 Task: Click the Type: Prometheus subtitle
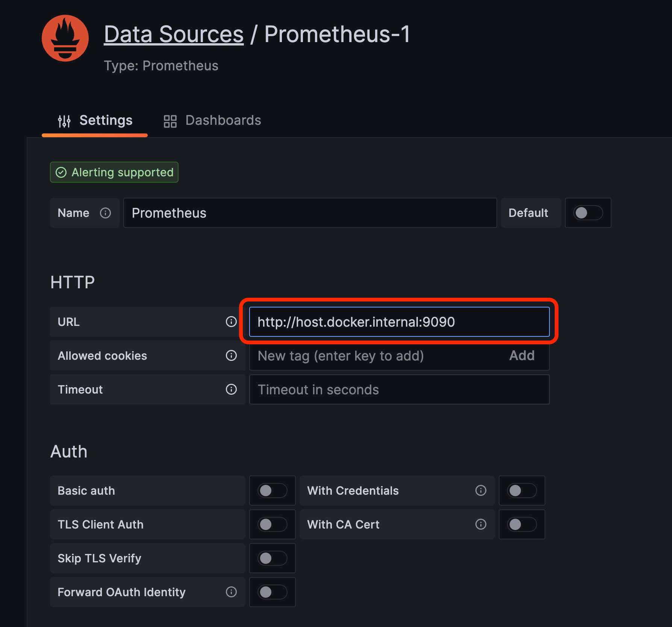tap(161, 66)
